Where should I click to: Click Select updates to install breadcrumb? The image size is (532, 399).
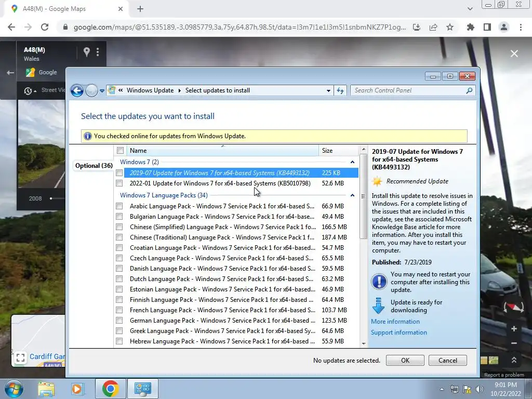coord(218,90)
